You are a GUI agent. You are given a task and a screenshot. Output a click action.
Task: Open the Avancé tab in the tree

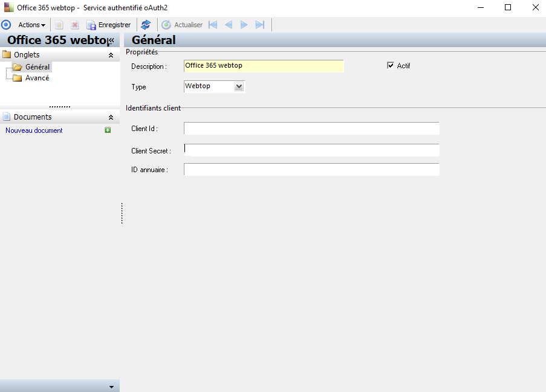click(37, 78)
